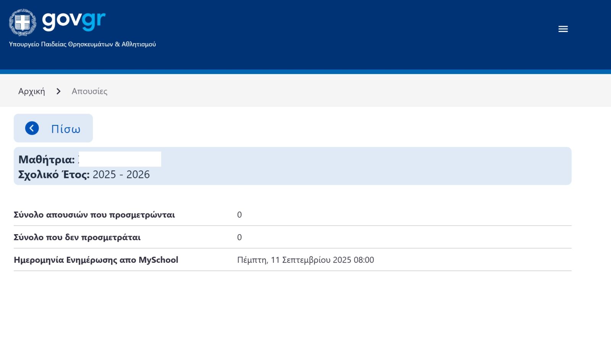The image size is (611, 364).
Task: Select the Απουσίες breadcrumb item
Action: point(89,91)
